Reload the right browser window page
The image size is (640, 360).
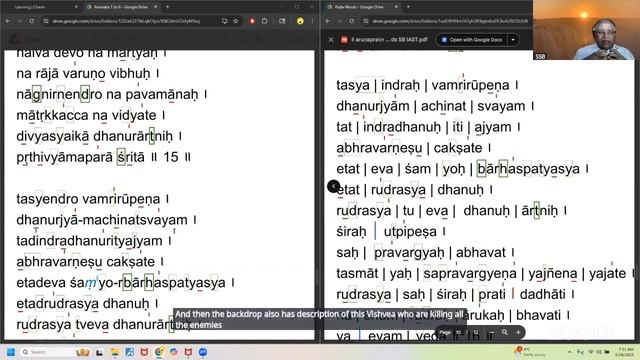[x=351, y=21]
